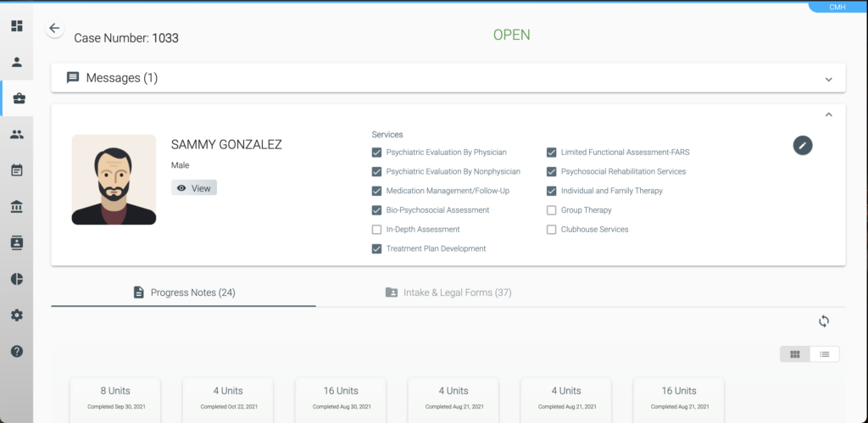Open the settings gear sidebar icon
Screen dimensions: 868x423
pos(16,315)
